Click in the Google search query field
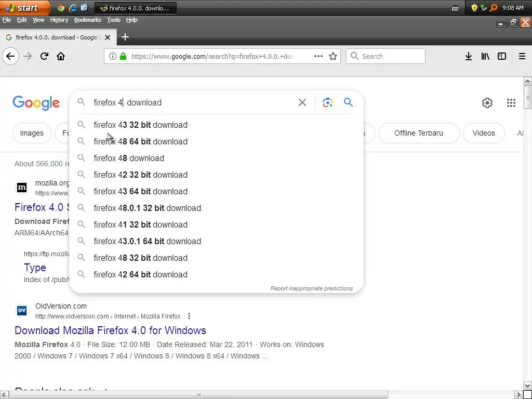Screen dimensions: 532x399 tap(193, 102)
